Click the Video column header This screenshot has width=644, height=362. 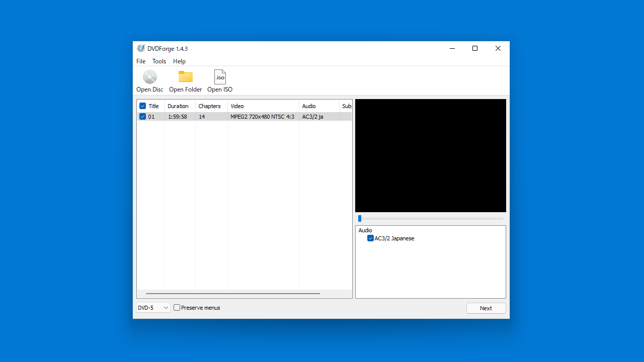[x=263, y=106]
